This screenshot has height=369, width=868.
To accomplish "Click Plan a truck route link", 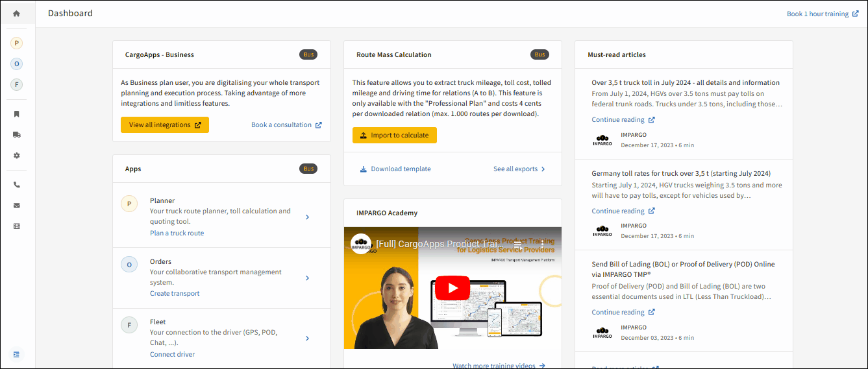I will [177, 233].
